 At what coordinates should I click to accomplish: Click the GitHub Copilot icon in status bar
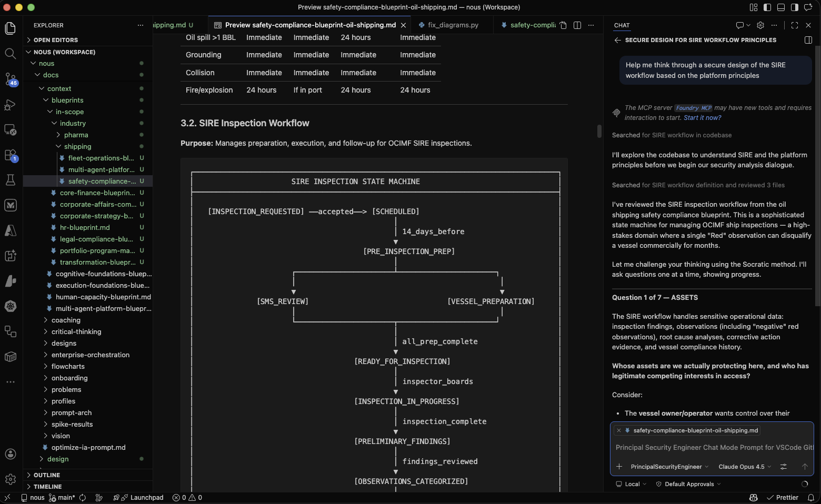[753, 497]
